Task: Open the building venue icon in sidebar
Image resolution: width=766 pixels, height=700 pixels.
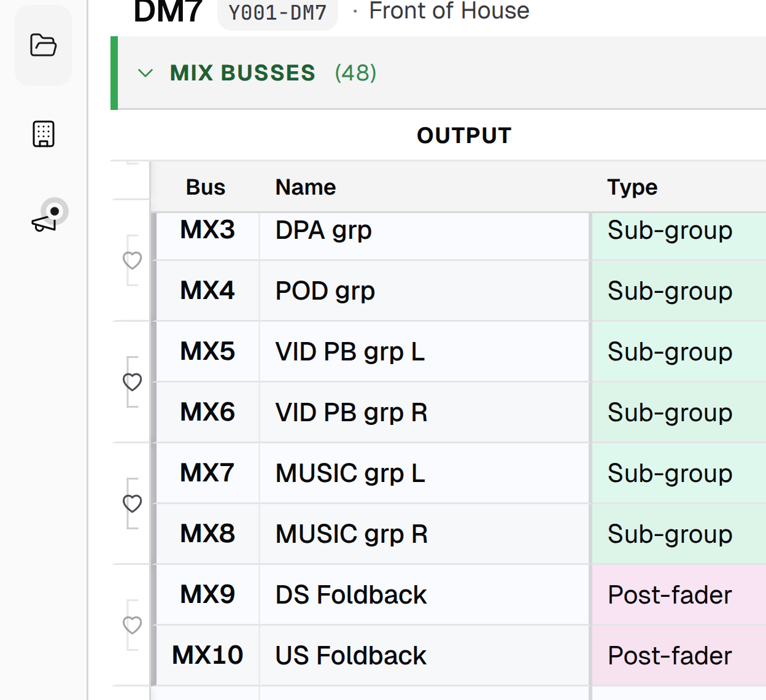Action: tap(43, 134)
